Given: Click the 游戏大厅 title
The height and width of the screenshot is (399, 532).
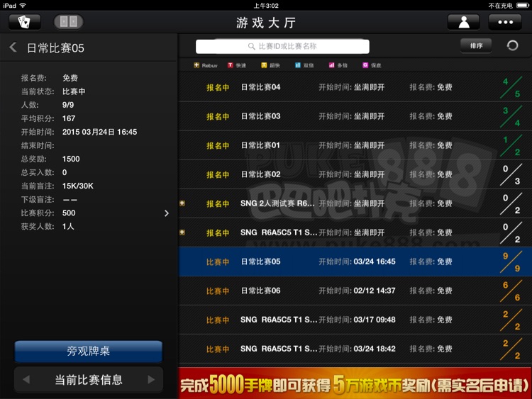Looking at the screenshot, I should [266, 23].
